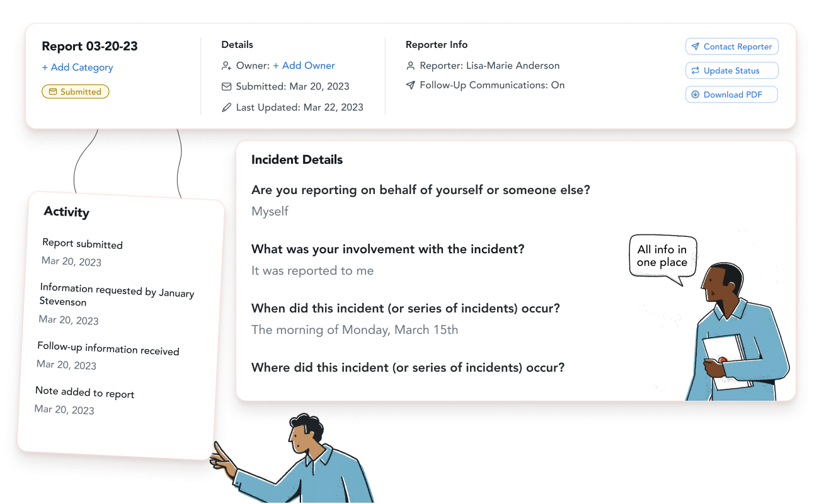Viewport: 819px width, 504px height.
Task: Download the report as PDF
Action: (731, 94)
